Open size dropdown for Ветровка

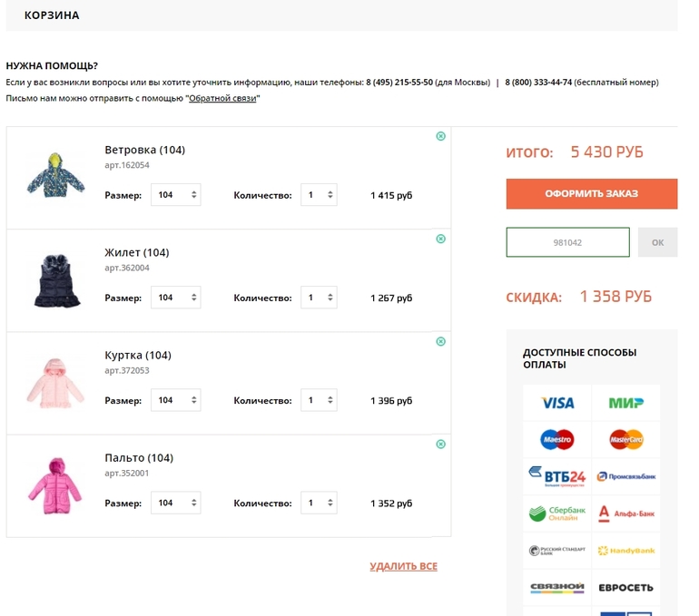click(176, 195)
